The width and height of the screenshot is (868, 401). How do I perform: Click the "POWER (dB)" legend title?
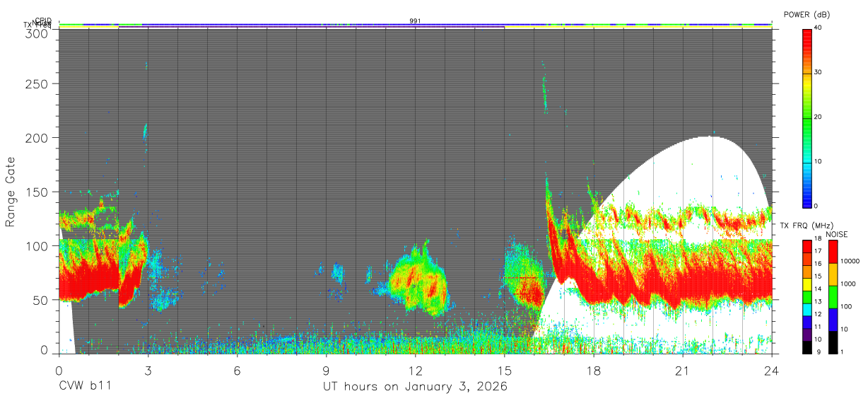807,15
